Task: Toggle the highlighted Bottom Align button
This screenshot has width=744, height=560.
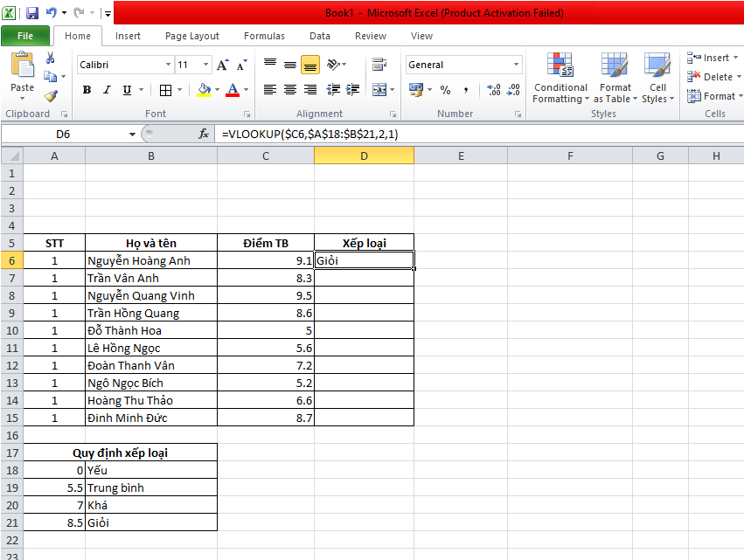Action: 309,65
